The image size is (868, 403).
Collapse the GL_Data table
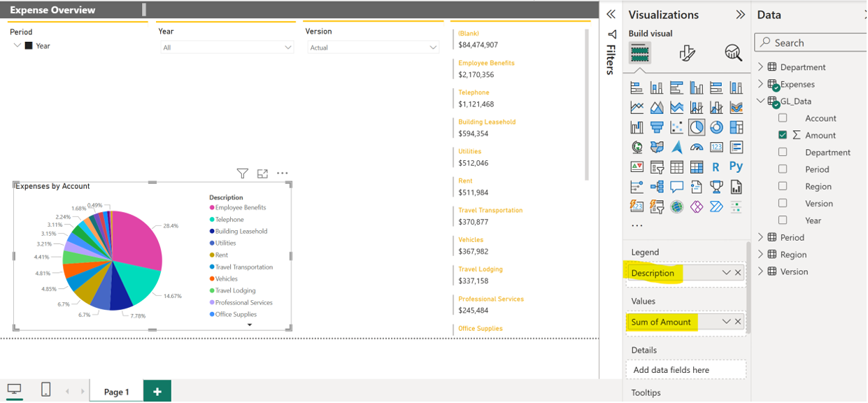(761, 101)
